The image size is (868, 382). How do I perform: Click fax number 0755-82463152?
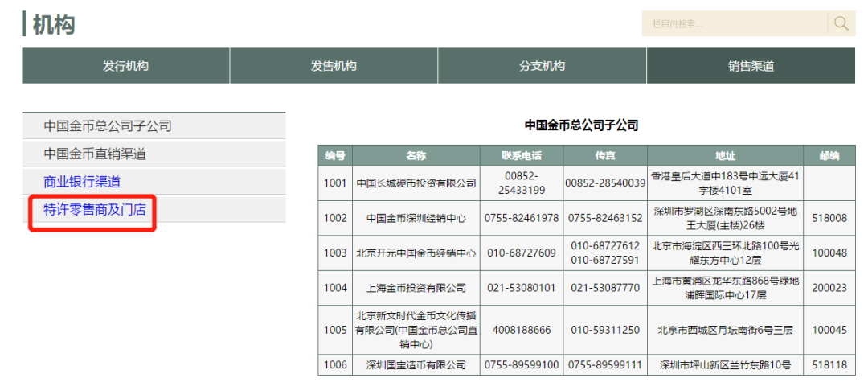click(605, 218)
